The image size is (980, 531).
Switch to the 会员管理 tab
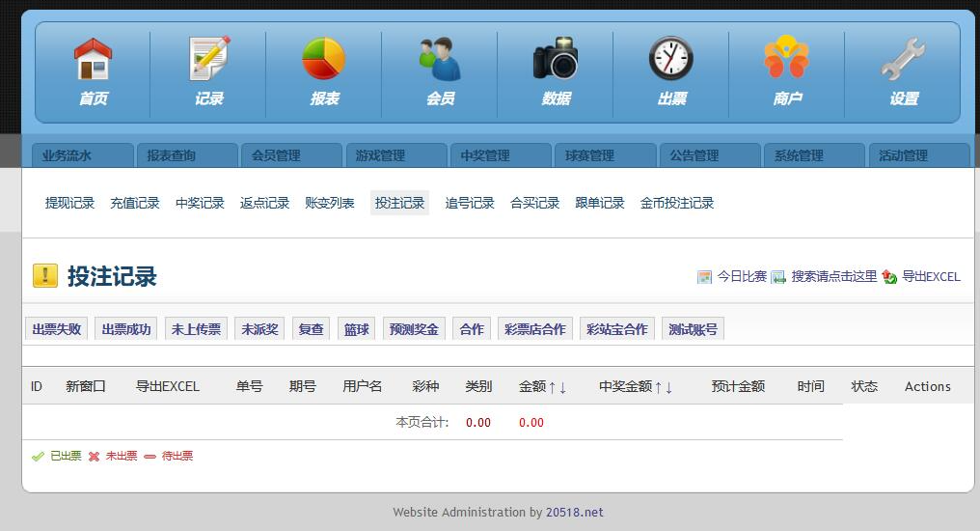(x=292, y=155)
